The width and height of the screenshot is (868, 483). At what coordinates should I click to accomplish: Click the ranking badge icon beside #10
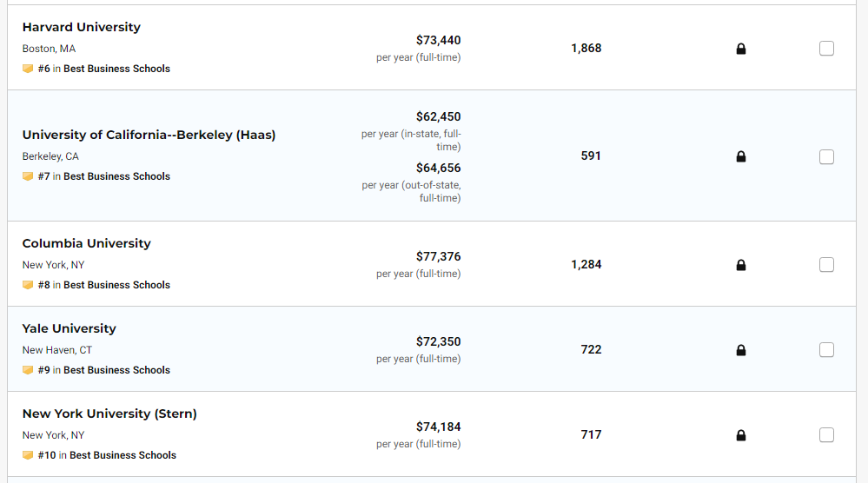click(28, 455)
